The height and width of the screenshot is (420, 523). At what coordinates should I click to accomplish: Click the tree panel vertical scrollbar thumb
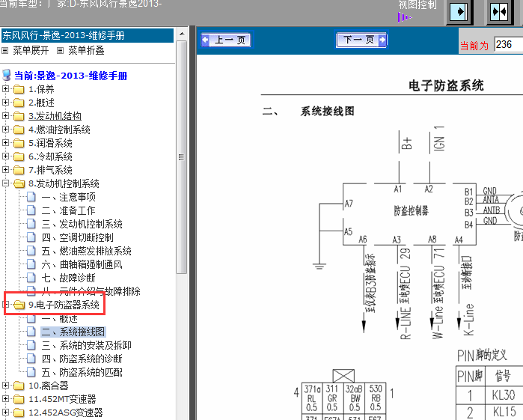tap(182, 157)
